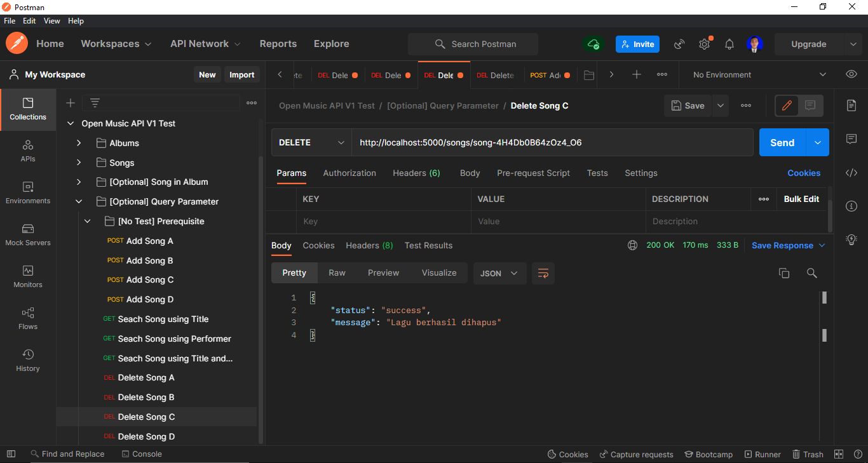The width and height of the screenshot is (868, 463).
Task: Open the user avatar menu
Action: [755, 44]
